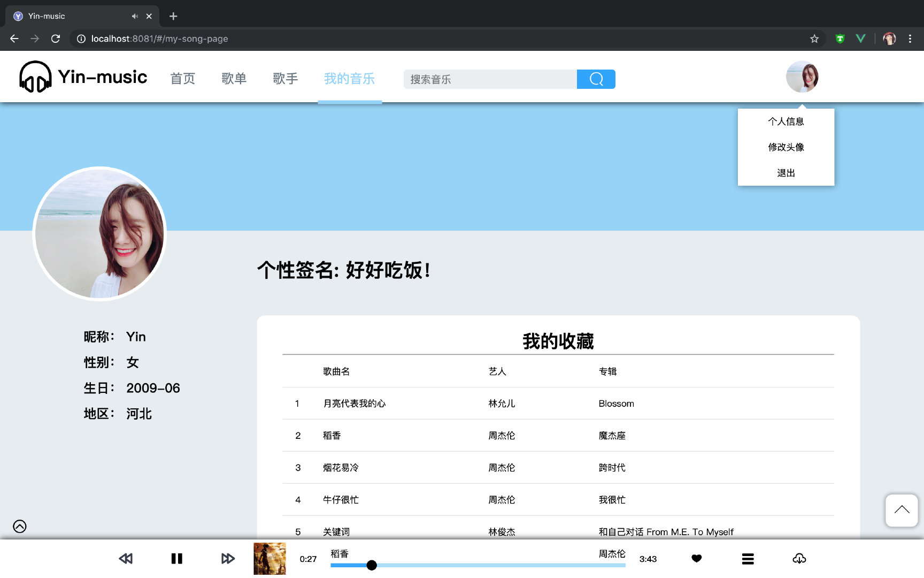Select the song 稻香 in row 2
Image resolution: width=924 pixels, height=578 pixels.
pyautogui.click(x=332, y=436)
